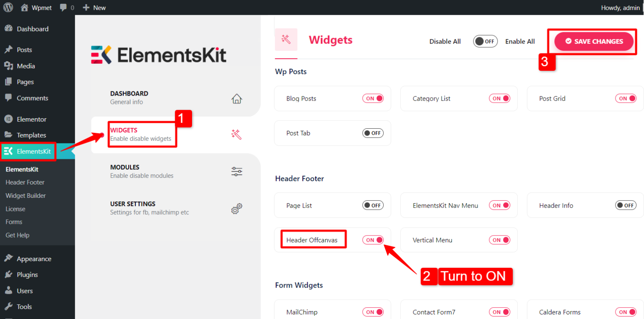Open the comments bubble icon in admin bar
The width and height of the screenshot is (644, 319).
[x=64, y=8]
